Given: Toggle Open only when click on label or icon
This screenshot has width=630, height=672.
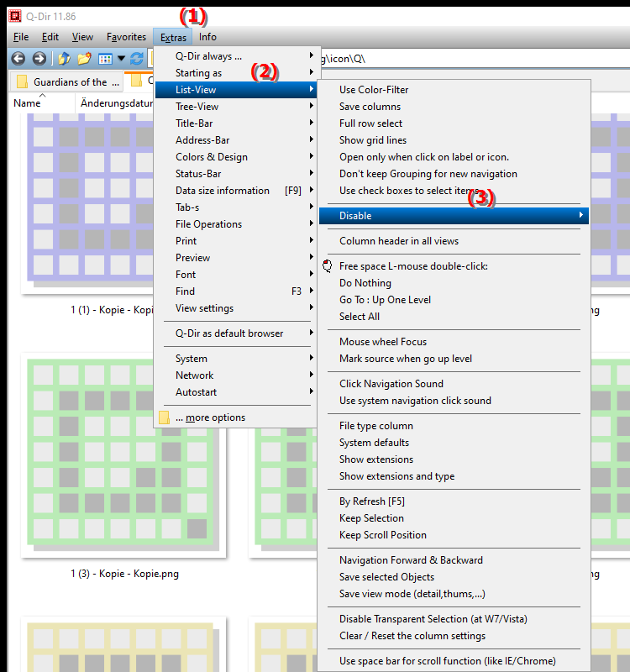Looking at the screenshot, I should tap(454, 157).
